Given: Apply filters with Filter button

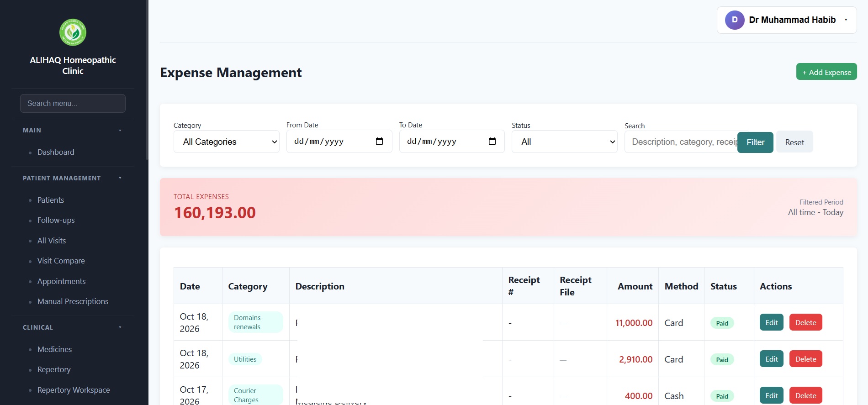Looking at the screenshot, I should (755, 142).
